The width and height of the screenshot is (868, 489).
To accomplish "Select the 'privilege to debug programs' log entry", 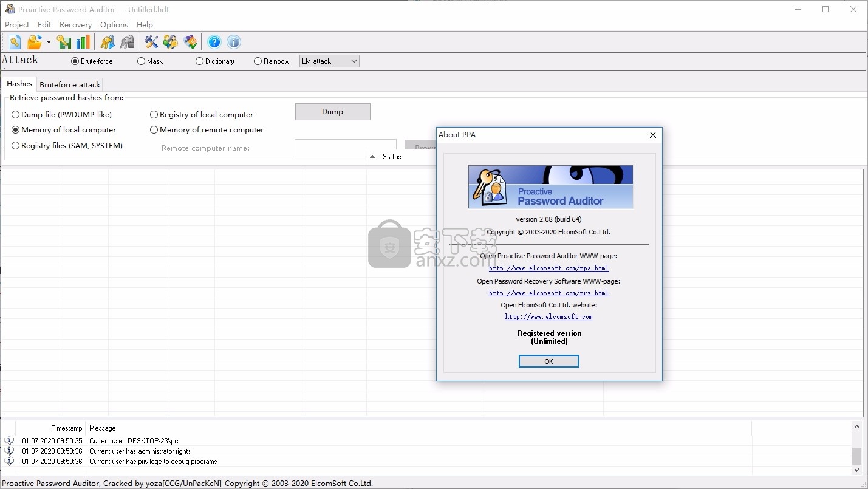I will coord(153,462).
